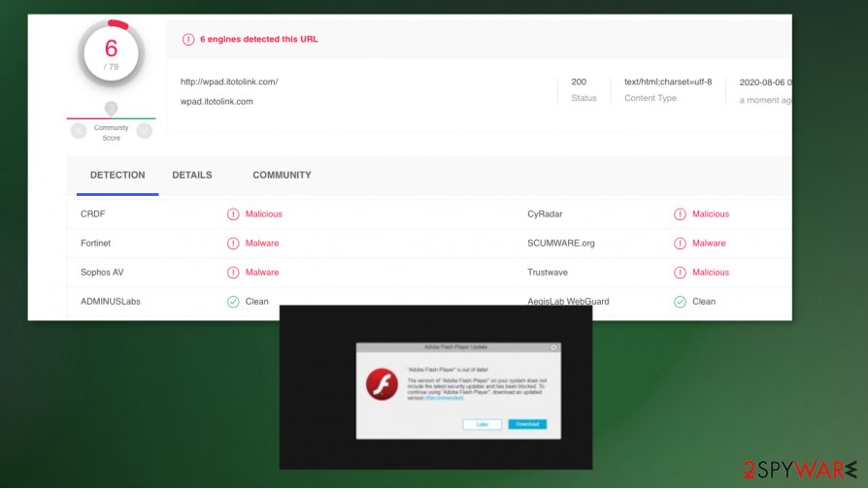The width and height of the screenshot is (868, 489).
Task: Click the Sophos AV malware warning icon
Action: (x=233, y=273)
